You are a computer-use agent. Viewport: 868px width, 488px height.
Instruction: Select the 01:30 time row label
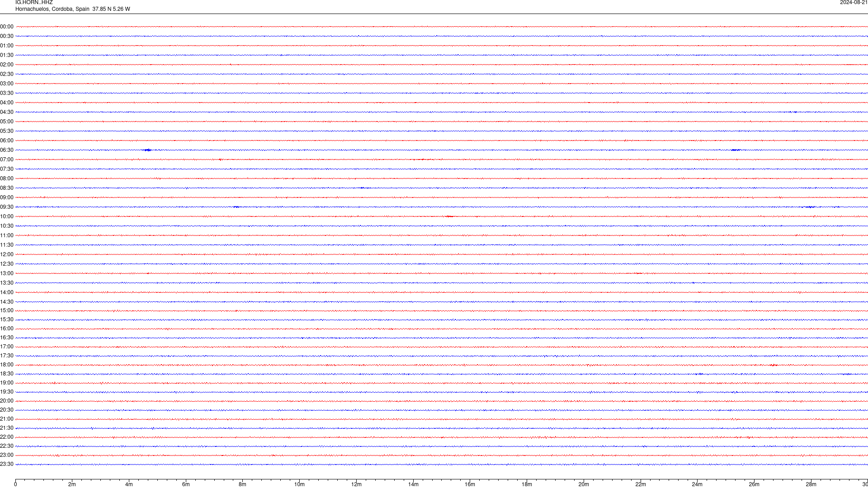pos(7,55)
